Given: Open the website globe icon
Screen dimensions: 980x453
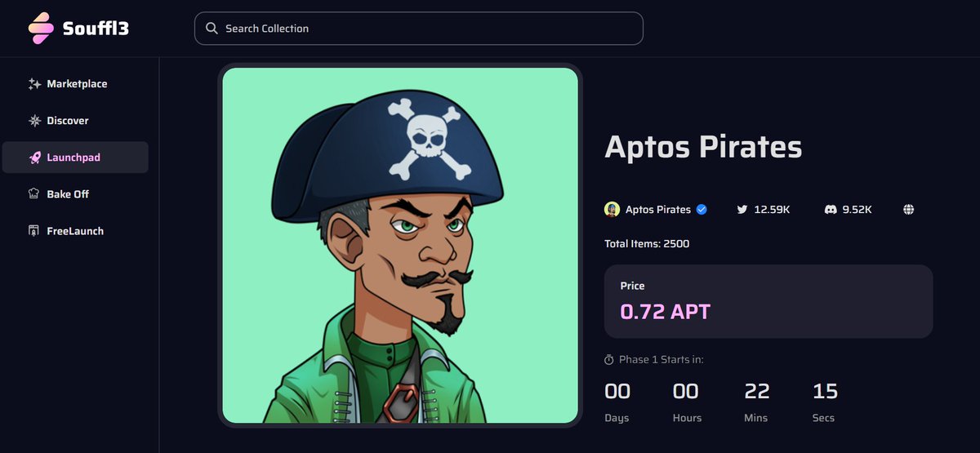Looking at the screenshot, I should [909, 210].
